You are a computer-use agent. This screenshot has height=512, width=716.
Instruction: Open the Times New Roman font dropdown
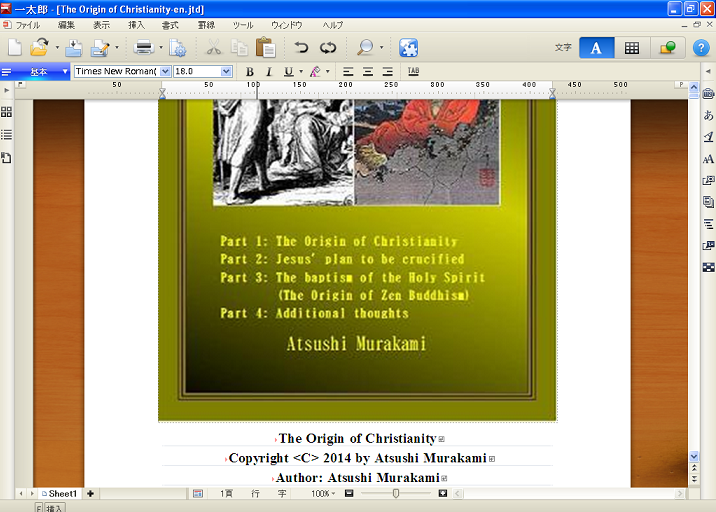coord(165,72)
